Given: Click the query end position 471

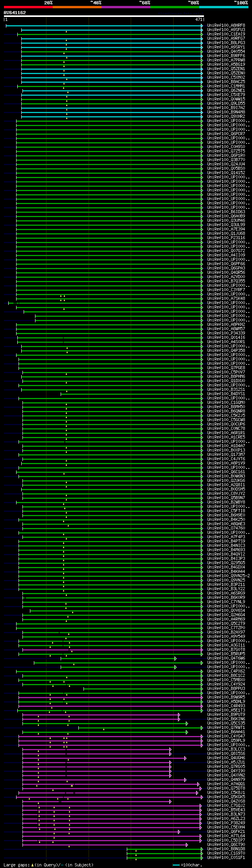Looking at the screenshot, I should point(199,19).
